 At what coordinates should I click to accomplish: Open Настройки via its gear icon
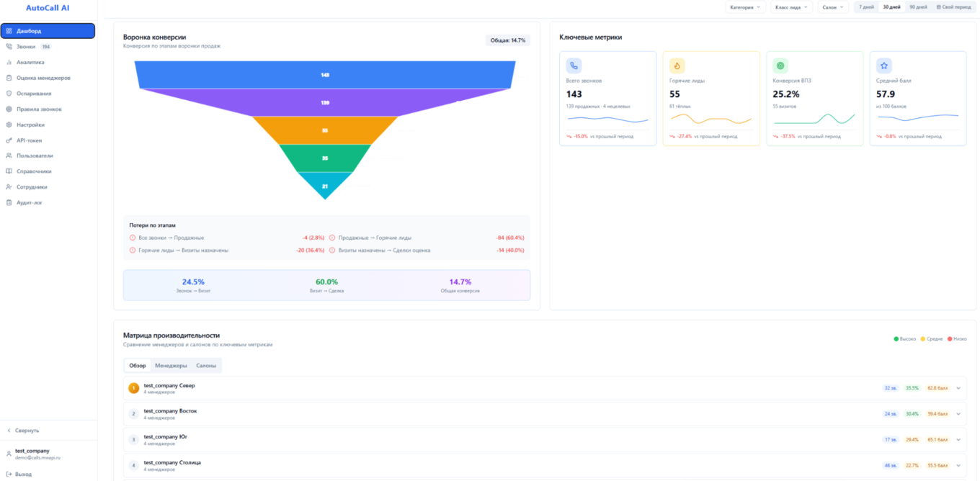9,125
